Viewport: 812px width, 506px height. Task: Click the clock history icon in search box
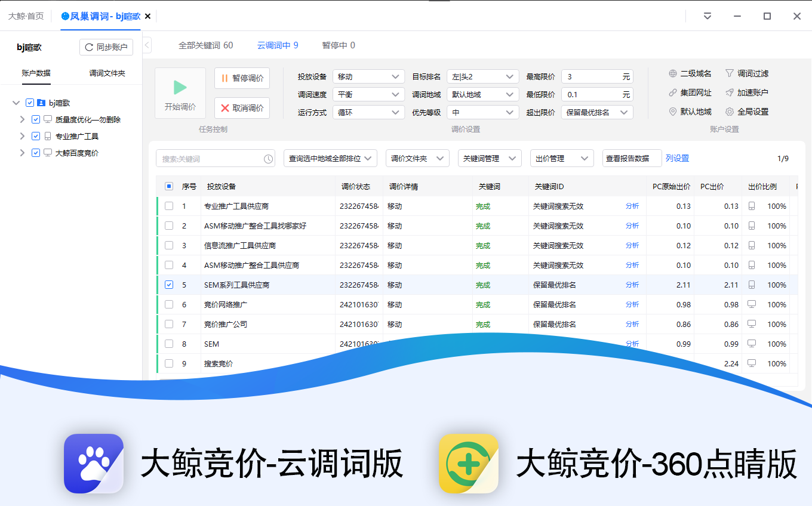tap(268, 159)
